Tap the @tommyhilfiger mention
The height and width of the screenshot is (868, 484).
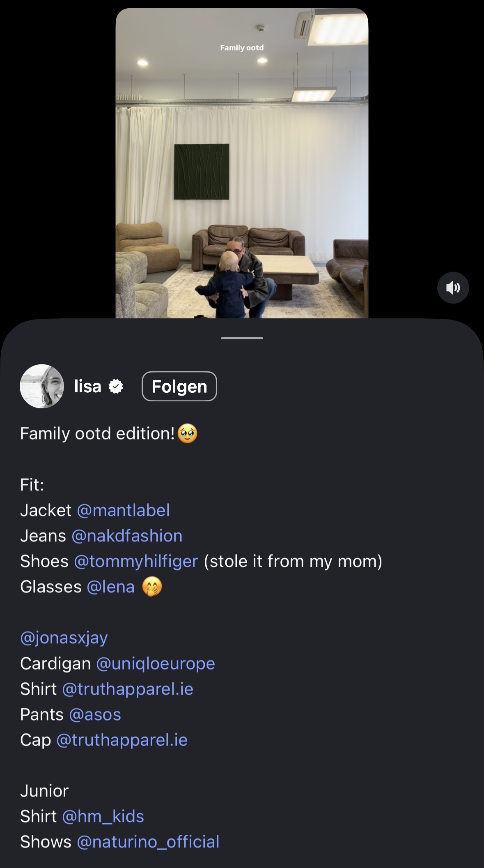(x=136, y=562)
